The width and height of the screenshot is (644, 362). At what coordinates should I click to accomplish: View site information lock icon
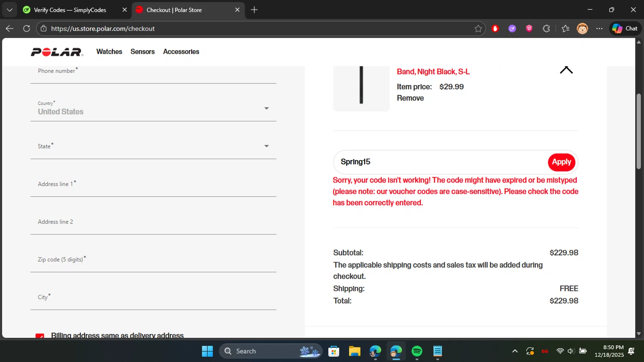pos(43,28)
